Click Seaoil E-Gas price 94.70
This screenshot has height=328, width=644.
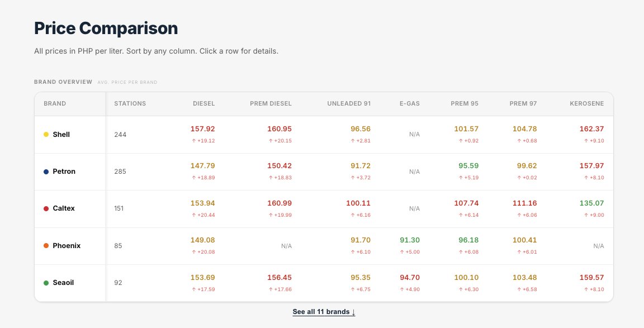coord(410,278)
